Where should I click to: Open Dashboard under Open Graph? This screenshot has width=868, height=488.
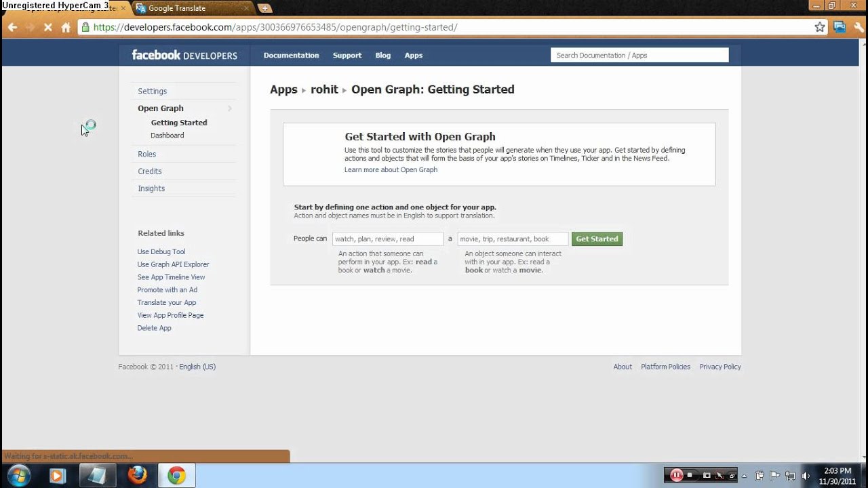point(167,136)
